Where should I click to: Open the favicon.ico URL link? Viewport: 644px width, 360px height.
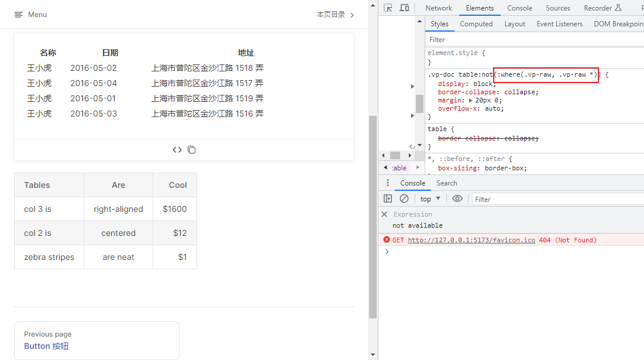(471, 240)
